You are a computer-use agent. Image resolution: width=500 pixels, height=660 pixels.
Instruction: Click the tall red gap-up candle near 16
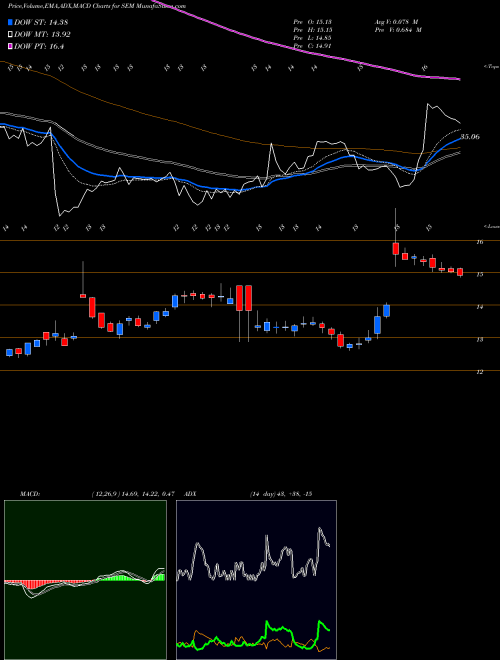click(x=396, y=248)
